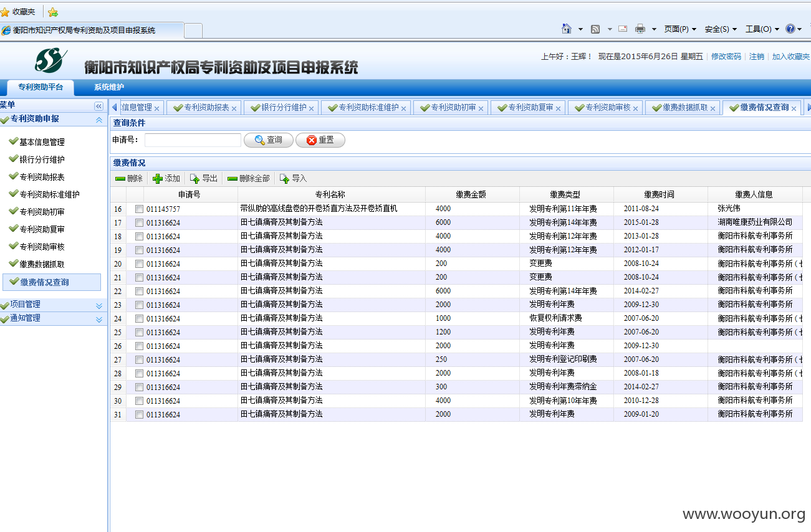Click the printer icon

coord(640,29)
